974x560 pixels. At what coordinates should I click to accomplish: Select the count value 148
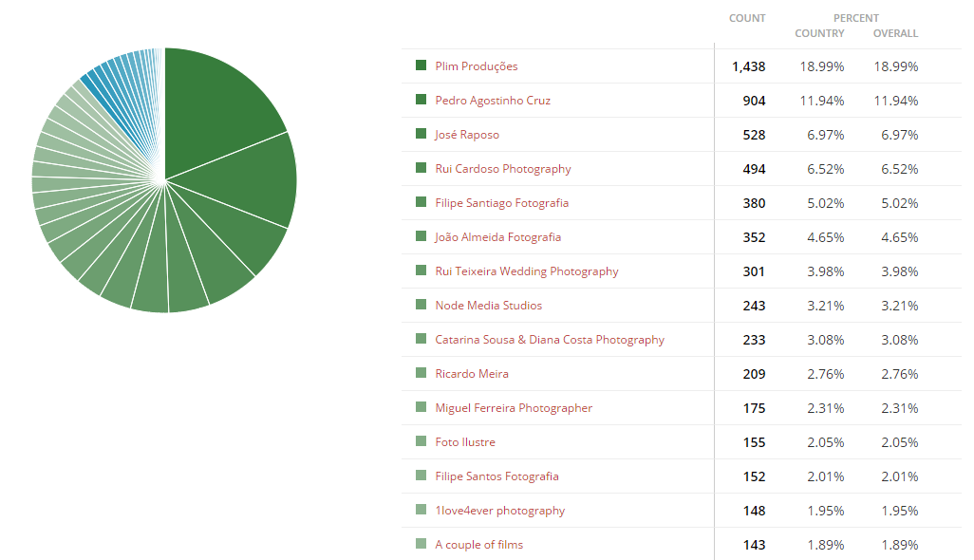(x=754, y=511)
